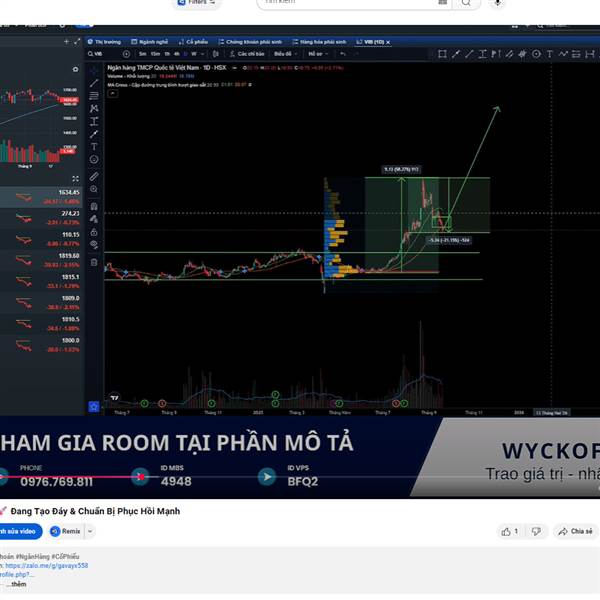Open the zalo.me/g/gavayx558 link
The height and width of the screenshot is (600, 600).
[46, 566]
